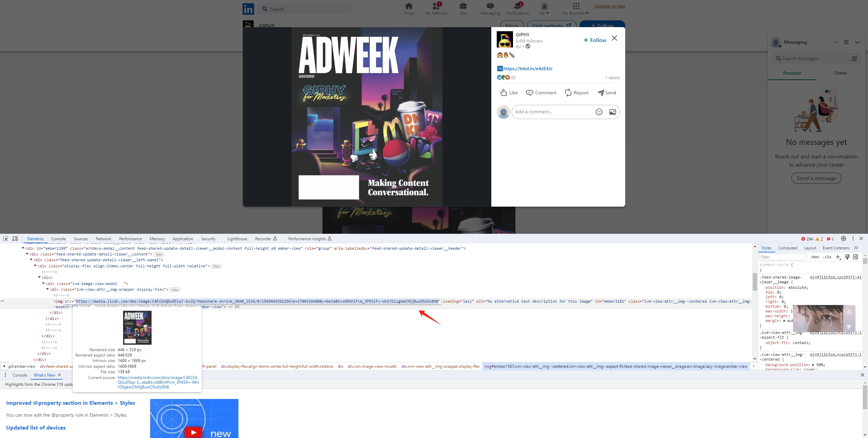Collapse the Messaging panel chevron

pyautogui.click(x=857, y=42)
